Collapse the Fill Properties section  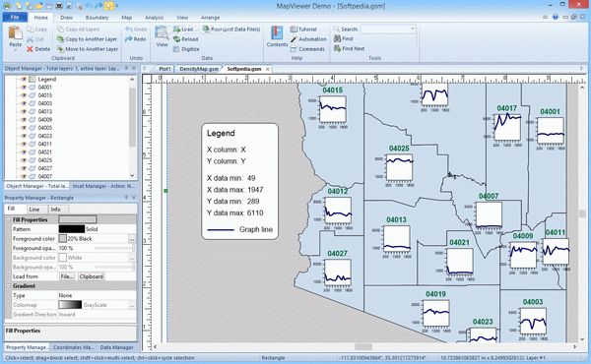[x=8, y=219]
